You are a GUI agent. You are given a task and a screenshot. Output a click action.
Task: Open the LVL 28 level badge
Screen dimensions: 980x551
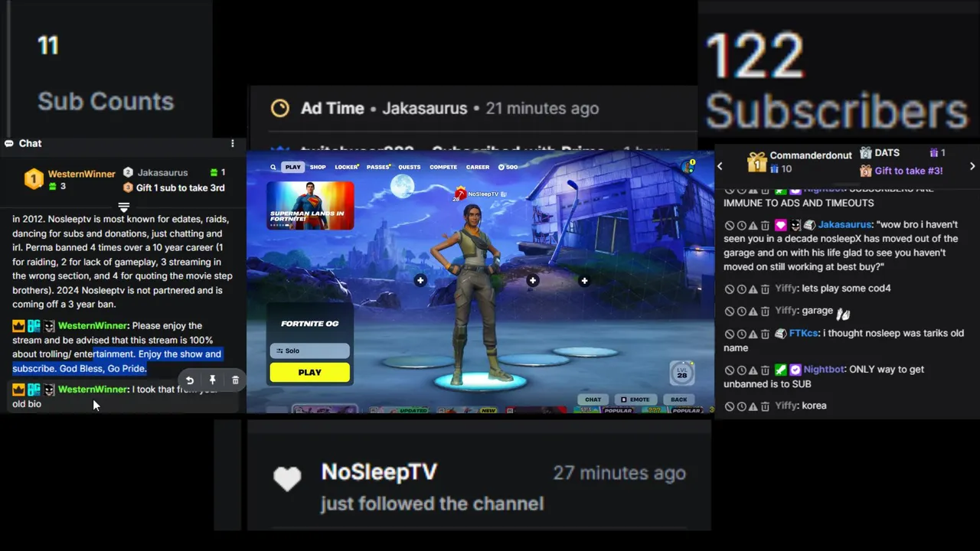681,372
